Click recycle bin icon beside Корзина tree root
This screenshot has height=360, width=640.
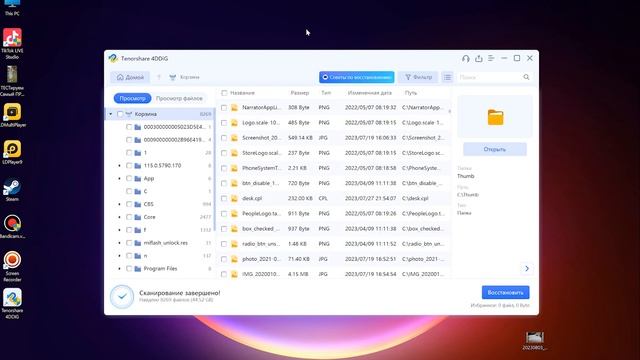129,114
